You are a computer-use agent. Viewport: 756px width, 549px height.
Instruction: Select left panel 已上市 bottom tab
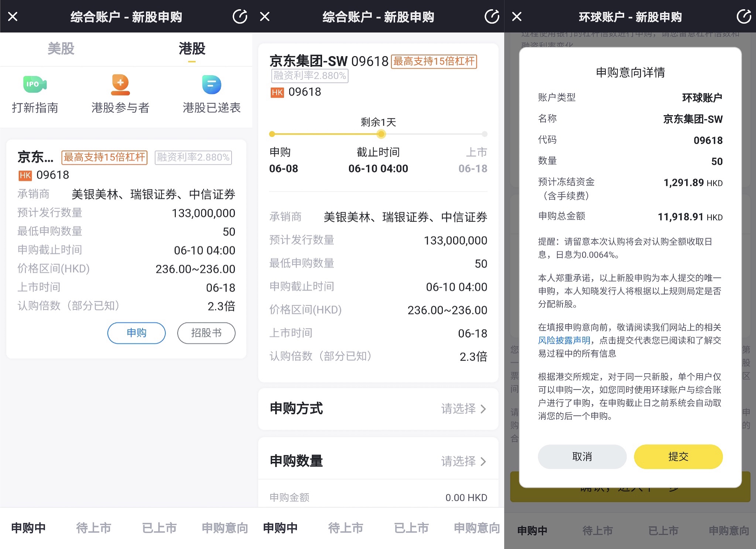[x=160, y=528]
